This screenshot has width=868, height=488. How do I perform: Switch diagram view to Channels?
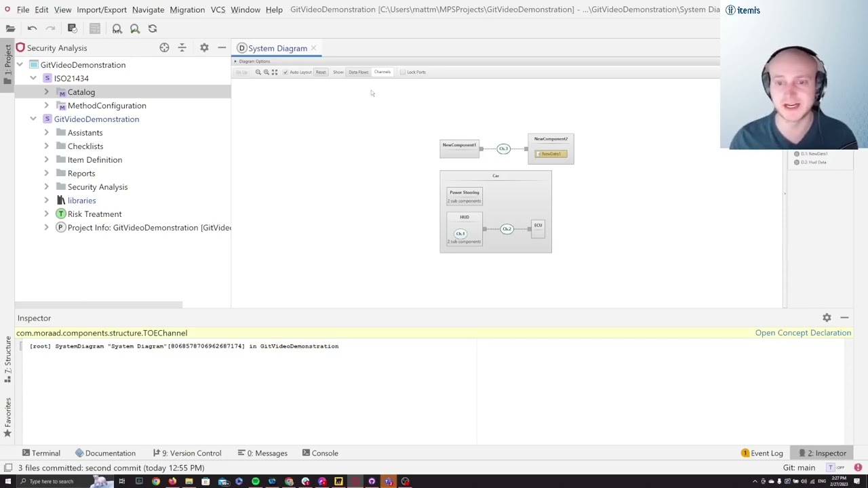(x=382, y=72)
